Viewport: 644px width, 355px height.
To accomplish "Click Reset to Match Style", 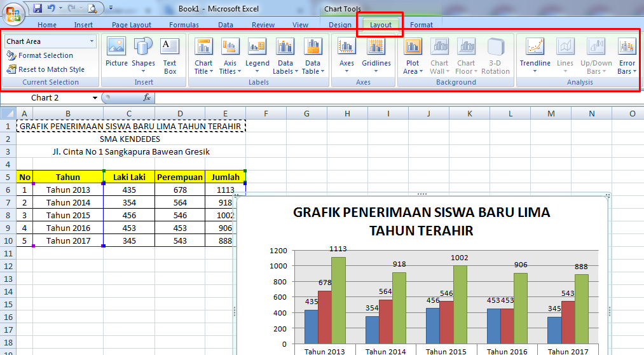I will (46, 69).
